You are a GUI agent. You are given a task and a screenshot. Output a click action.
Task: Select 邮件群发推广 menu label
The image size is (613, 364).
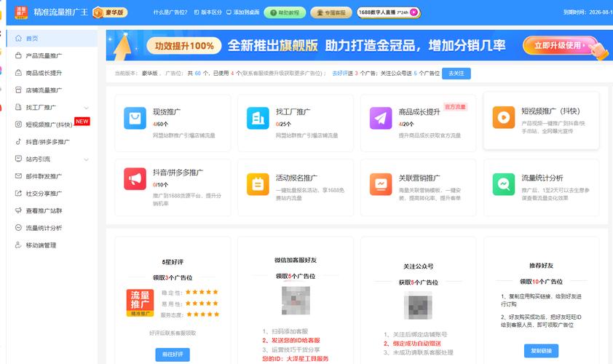point(44,176)
